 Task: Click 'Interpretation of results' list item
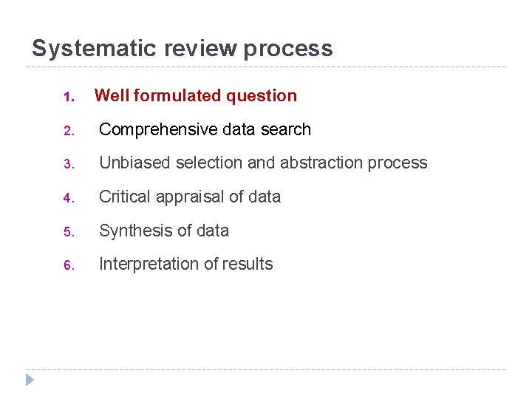point(185,264)
